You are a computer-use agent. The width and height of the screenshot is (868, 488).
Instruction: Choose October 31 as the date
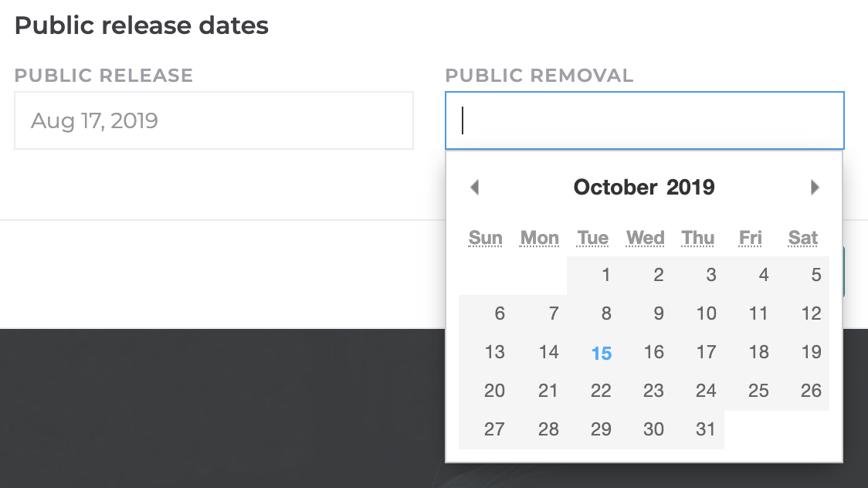[x=705, y=429]
